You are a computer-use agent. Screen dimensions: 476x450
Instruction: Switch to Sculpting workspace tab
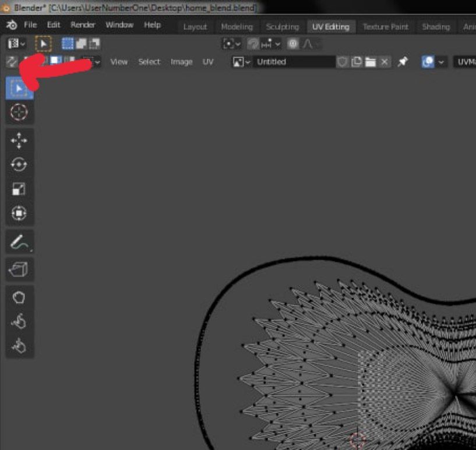[283, 27]
